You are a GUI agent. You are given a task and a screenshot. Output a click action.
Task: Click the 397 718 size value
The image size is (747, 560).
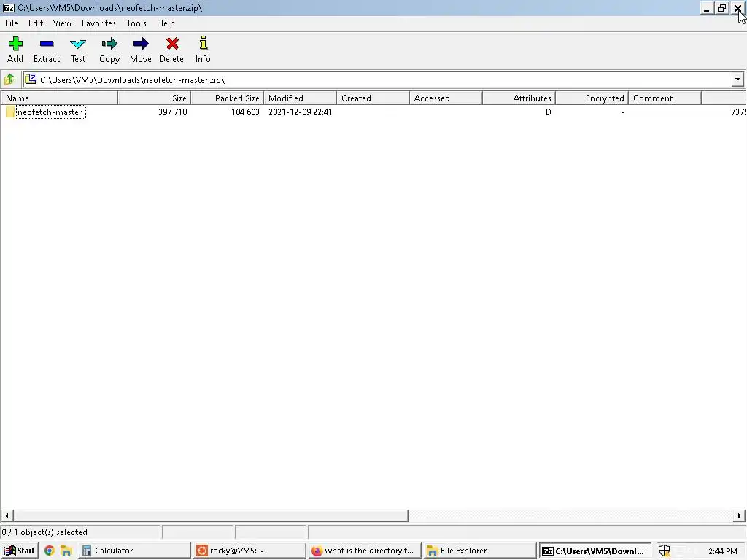tap(172, 112)
